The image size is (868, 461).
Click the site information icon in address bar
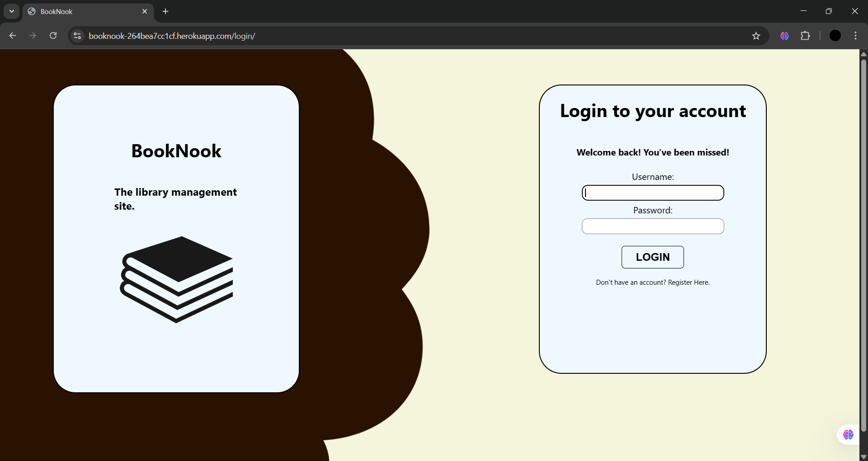(x=77, y=36)
